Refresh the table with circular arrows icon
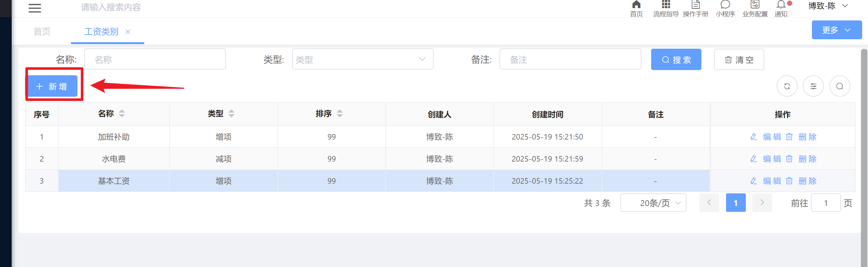Image resolution: width=868 pixels, height=267 pixels. pyautogui.click(x=787, y=86)
